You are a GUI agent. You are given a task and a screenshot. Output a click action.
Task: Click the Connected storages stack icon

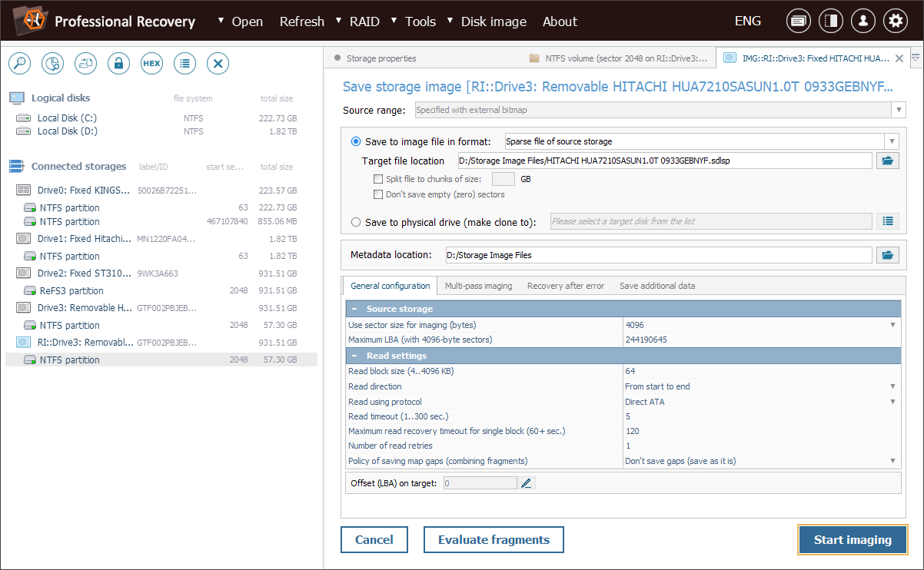[17, 167]
